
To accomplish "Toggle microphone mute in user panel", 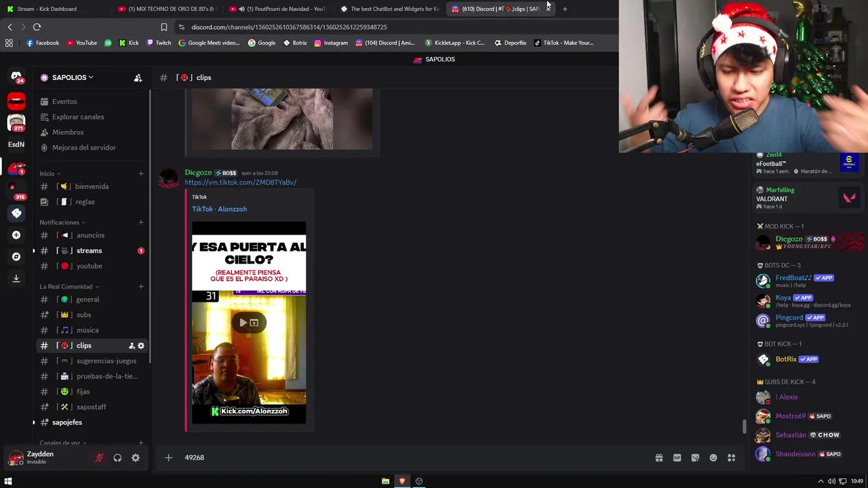I will point(99,458).
